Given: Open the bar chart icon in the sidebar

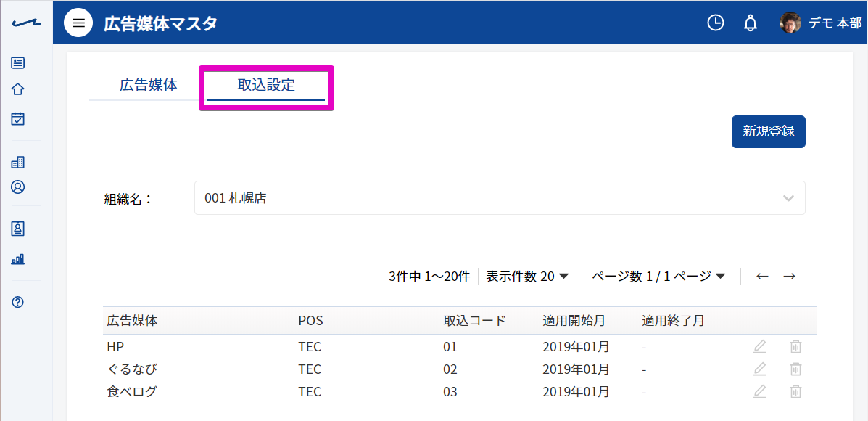Looking at the screenshot, I should point(18,258).
